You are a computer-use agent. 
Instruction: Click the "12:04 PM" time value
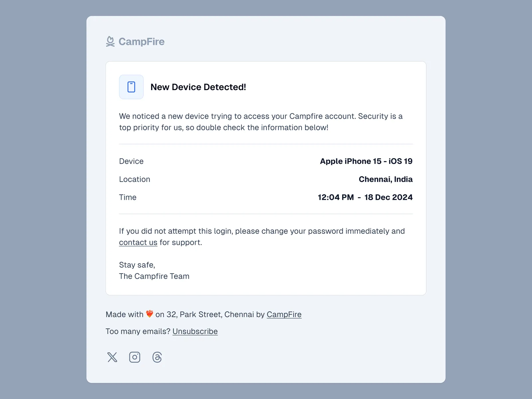pyautogui.click(x=336, y=197)
